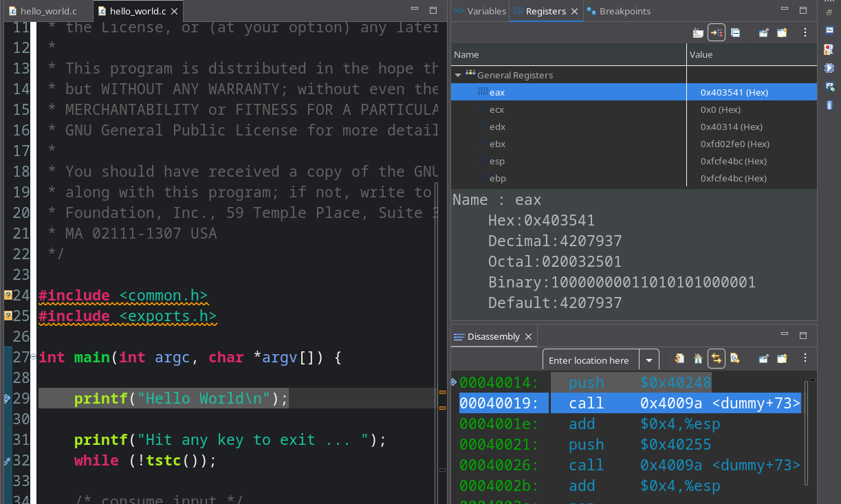Click the Disassembly location input field

click(590, 360)
